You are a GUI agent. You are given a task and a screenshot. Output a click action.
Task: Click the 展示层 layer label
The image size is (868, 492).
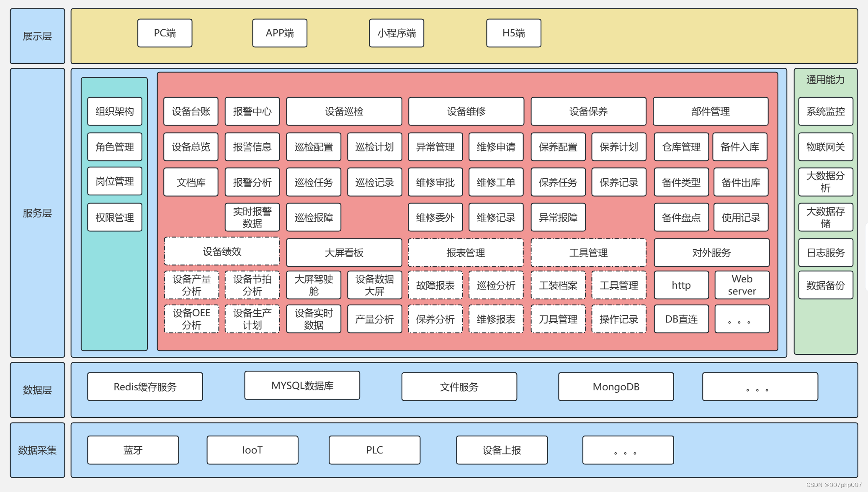click(x=37, y=36)
